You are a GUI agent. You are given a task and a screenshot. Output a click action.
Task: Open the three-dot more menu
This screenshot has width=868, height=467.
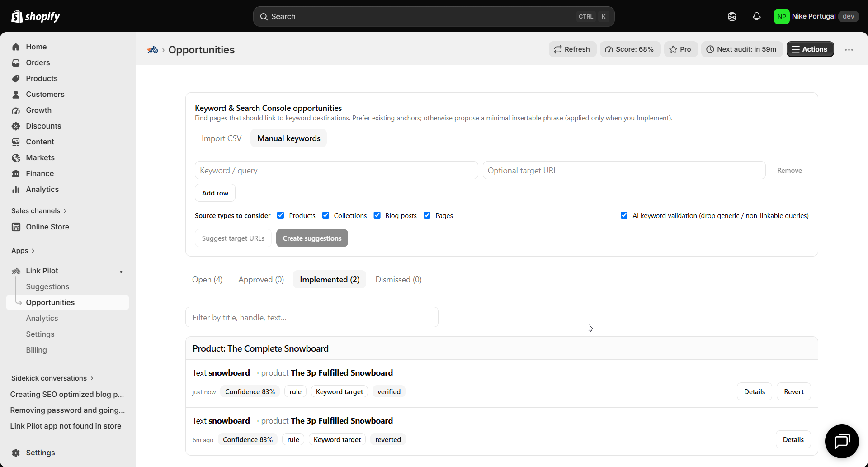pyautogui.click(x=849, y=50)
